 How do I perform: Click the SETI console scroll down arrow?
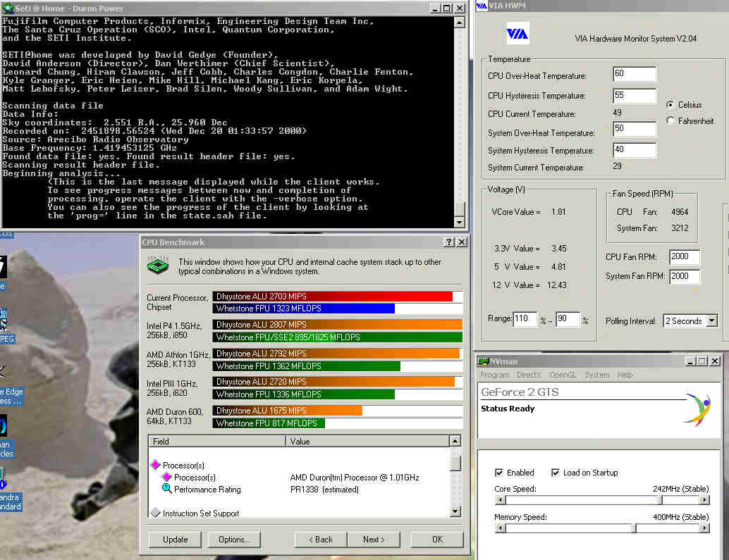[x=460, y=223]
